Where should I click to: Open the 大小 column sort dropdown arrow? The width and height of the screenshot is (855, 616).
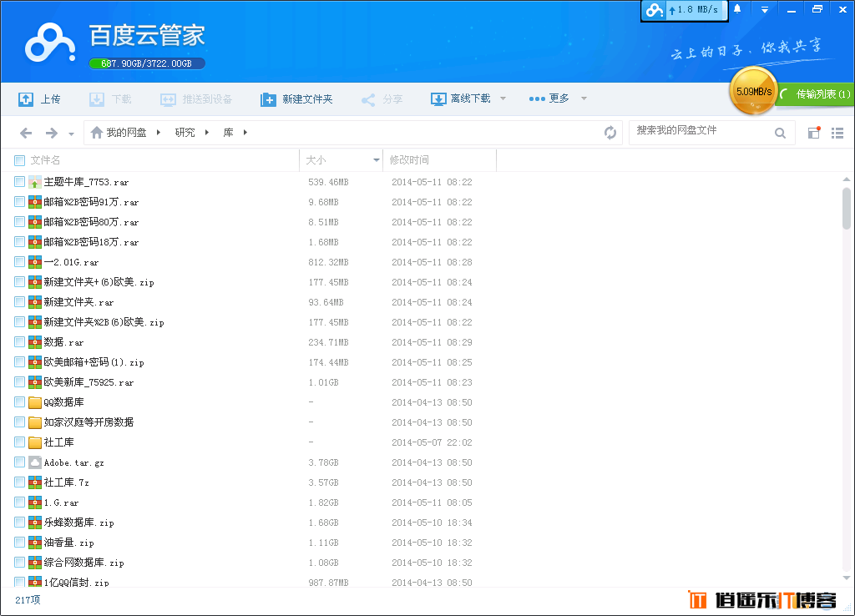coord(377,160)
